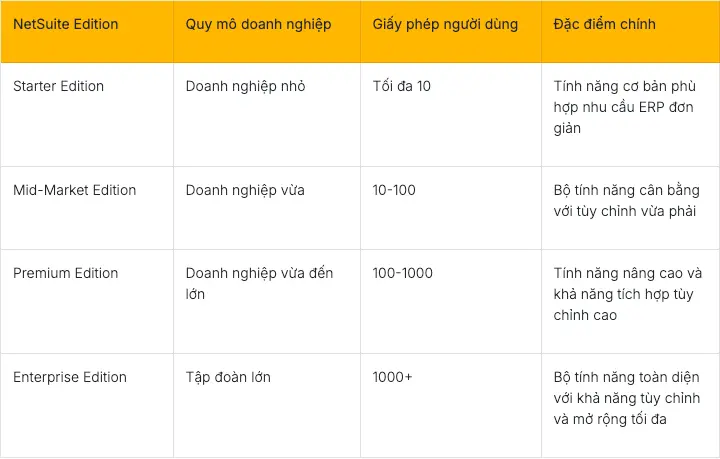Viewport: 720px width, 459px height.
Task: Click the NetSuite Edition column header
Action: [64, 23]
